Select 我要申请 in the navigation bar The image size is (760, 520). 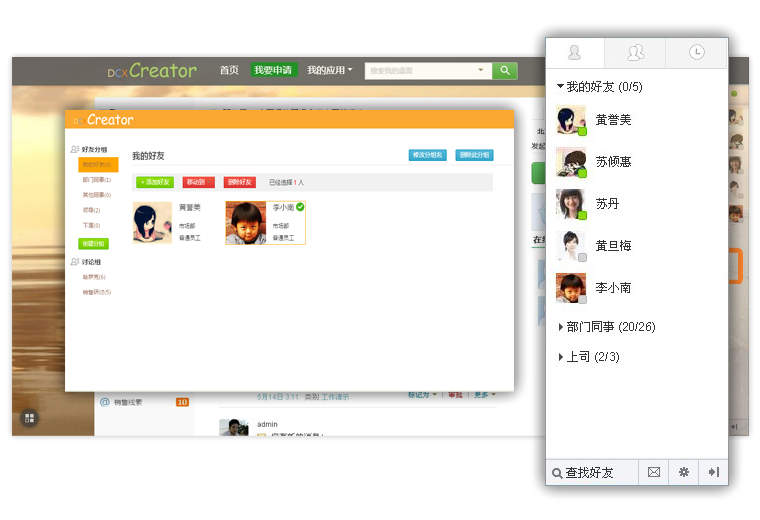(273, 70)
